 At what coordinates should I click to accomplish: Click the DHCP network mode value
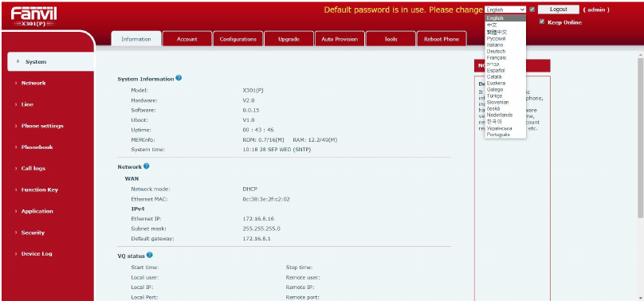click(x=250, y=189)
